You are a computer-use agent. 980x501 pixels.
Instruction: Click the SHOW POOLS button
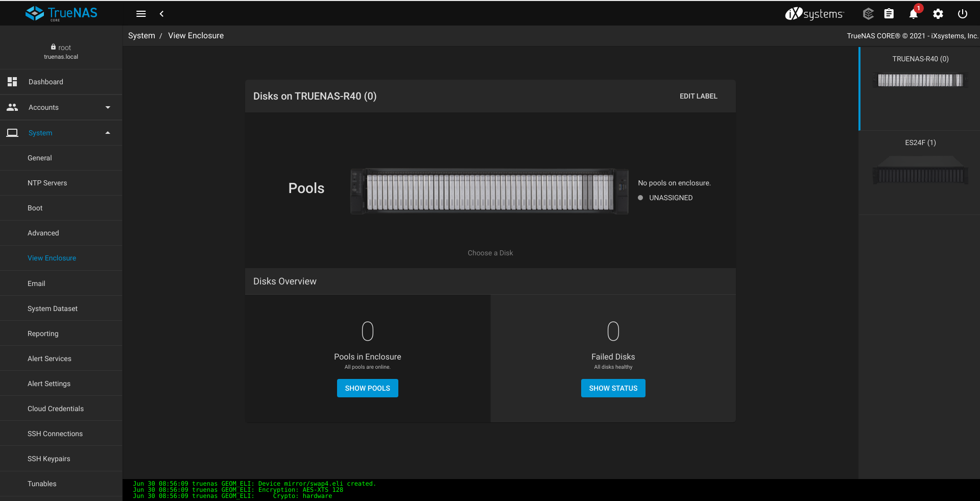(367, 388)
